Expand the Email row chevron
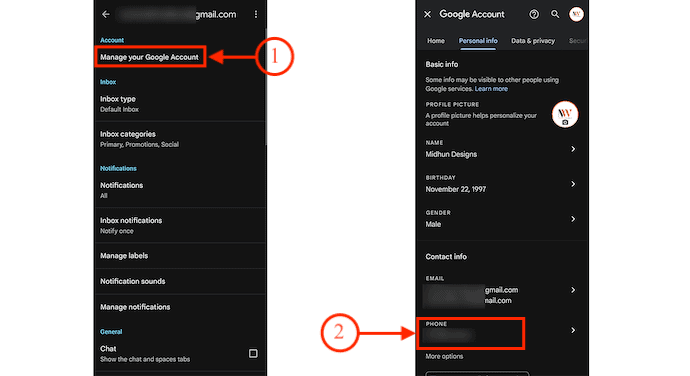Image resolution: width=690 pixels, height=376 pixels. 573,290
